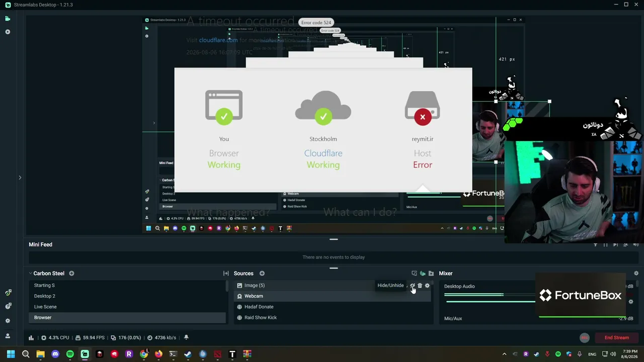Select the Starting S scene

click(x=127, y=286)
